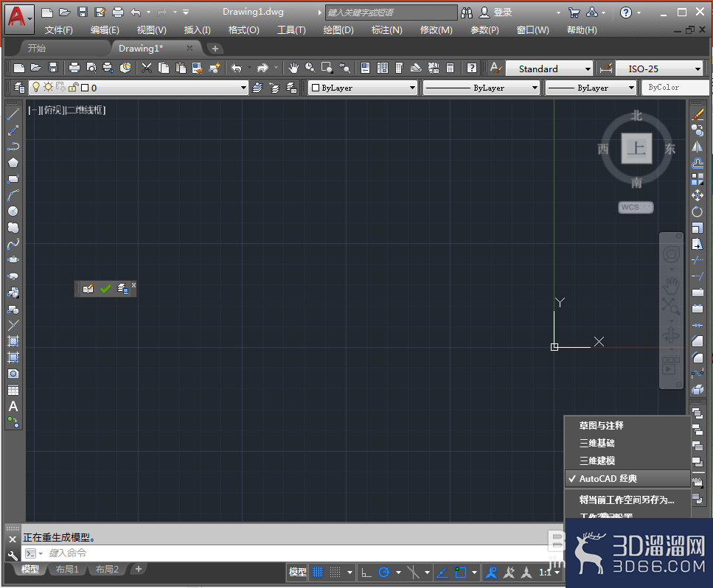Toggle grid display in status bar
The image size is (713, 588).
pyautogui.click(x=318, y=572)
